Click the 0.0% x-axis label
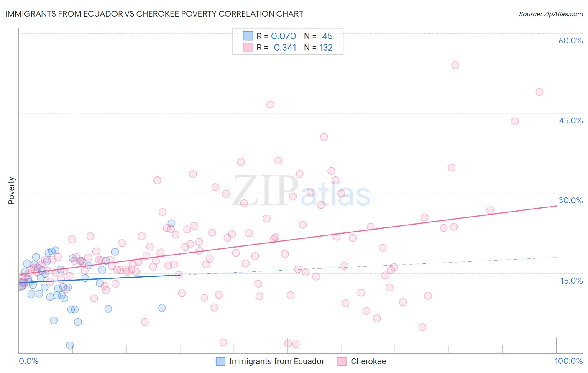The height and width of the screenshot is (373, 588). [28, 361]
